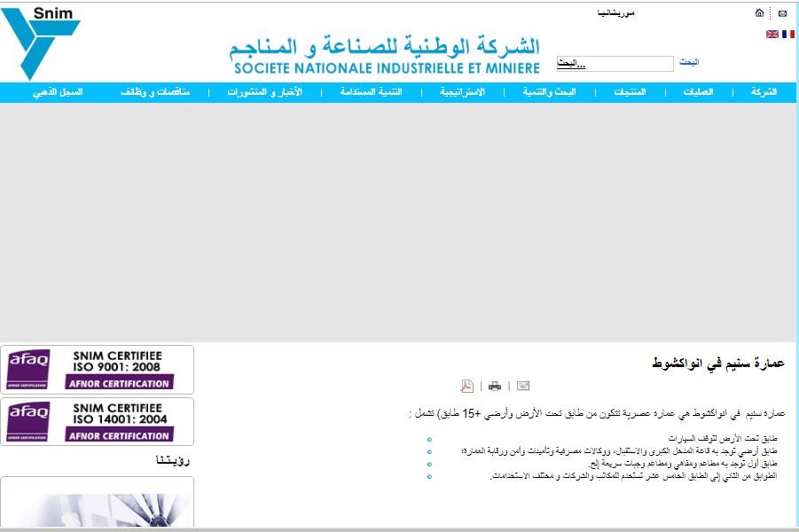
Task: Focus the search text field
Action: click(x=615, y=64)
